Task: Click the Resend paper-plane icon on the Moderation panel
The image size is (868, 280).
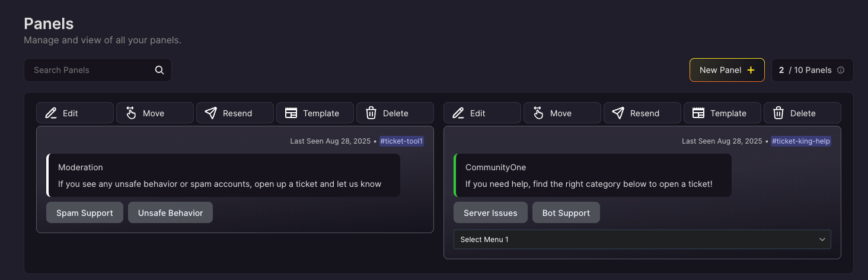Action: (x=210, y=113)
